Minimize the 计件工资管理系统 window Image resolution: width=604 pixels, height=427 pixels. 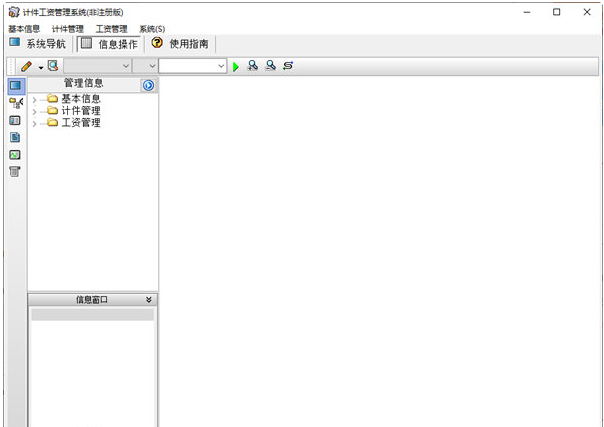[x=527, y=12]
